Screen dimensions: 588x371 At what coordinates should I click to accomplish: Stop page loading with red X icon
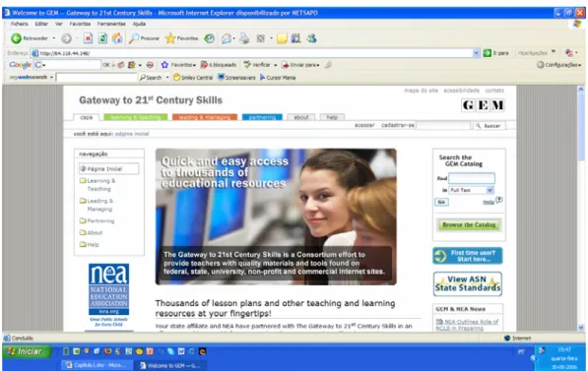click(88, 38)
